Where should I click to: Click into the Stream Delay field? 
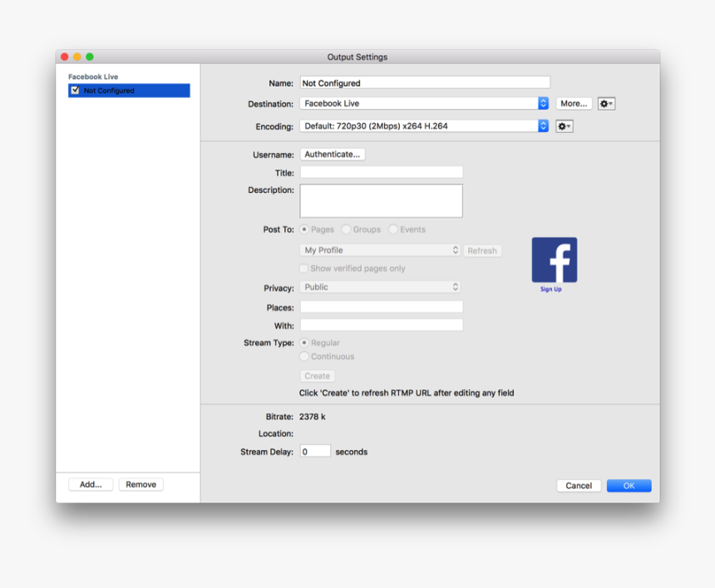315,452
